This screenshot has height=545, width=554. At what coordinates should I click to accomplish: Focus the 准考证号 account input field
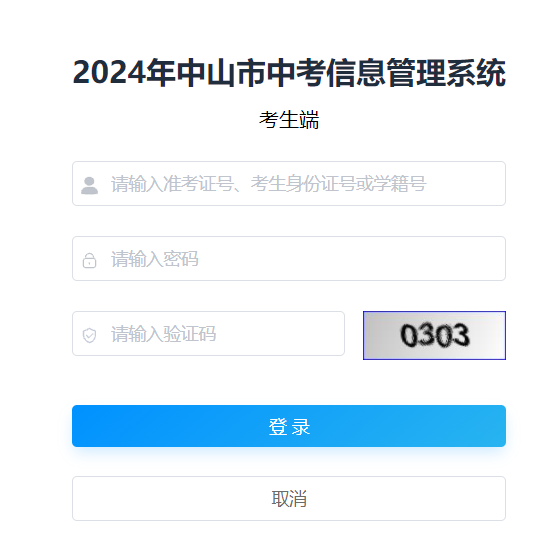coord(289,184)
